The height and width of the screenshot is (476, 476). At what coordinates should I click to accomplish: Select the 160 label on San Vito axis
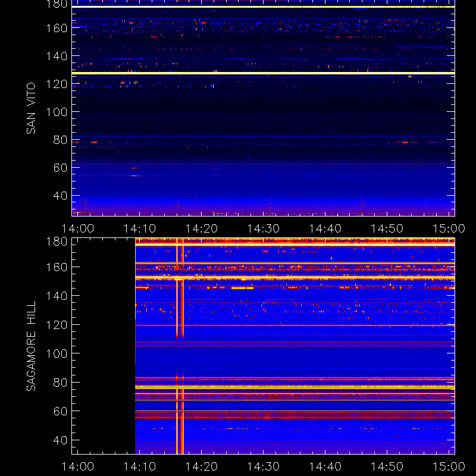coord(57,28)
